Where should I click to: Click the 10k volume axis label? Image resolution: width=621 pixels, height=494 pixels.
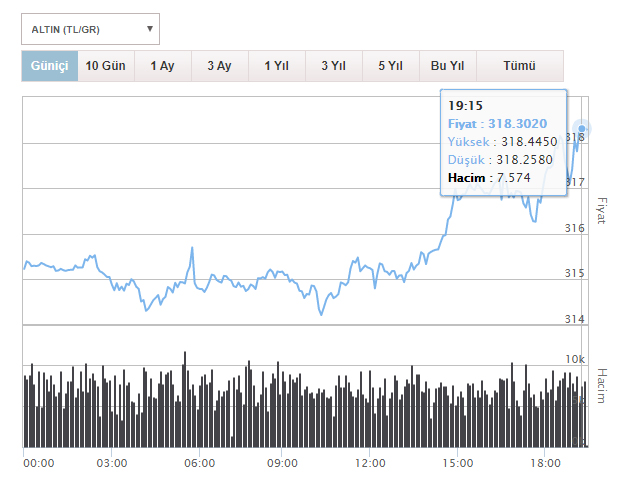(x=575, y=359)
